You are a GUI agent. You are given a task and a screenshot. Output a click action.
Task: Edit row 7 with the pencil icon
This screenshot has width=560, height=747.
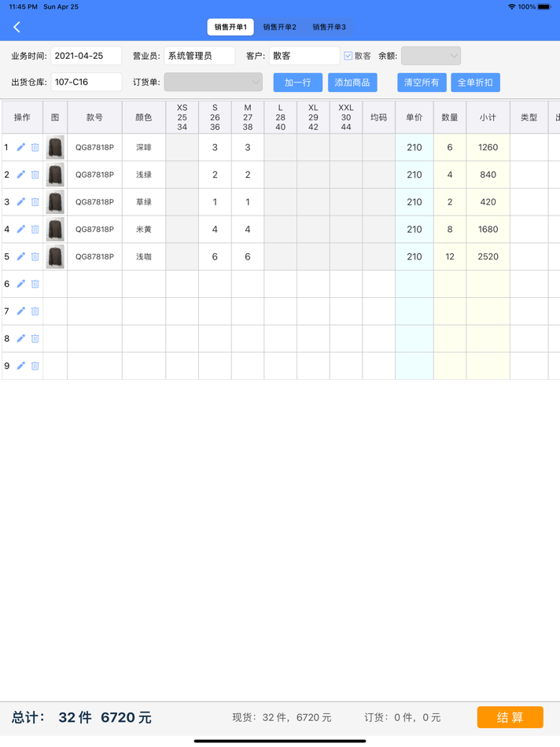click(21, 311)
